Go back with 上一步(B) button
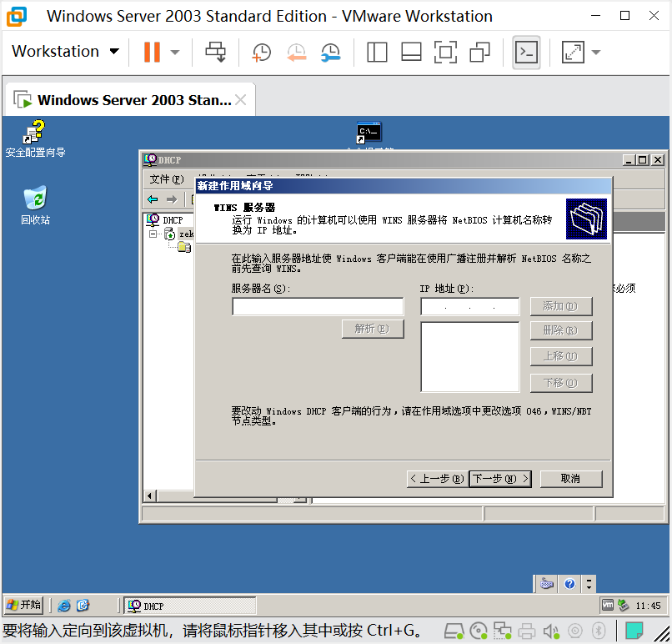The width and height of the screenshot is (672, 644). click(x=437, y=479)
